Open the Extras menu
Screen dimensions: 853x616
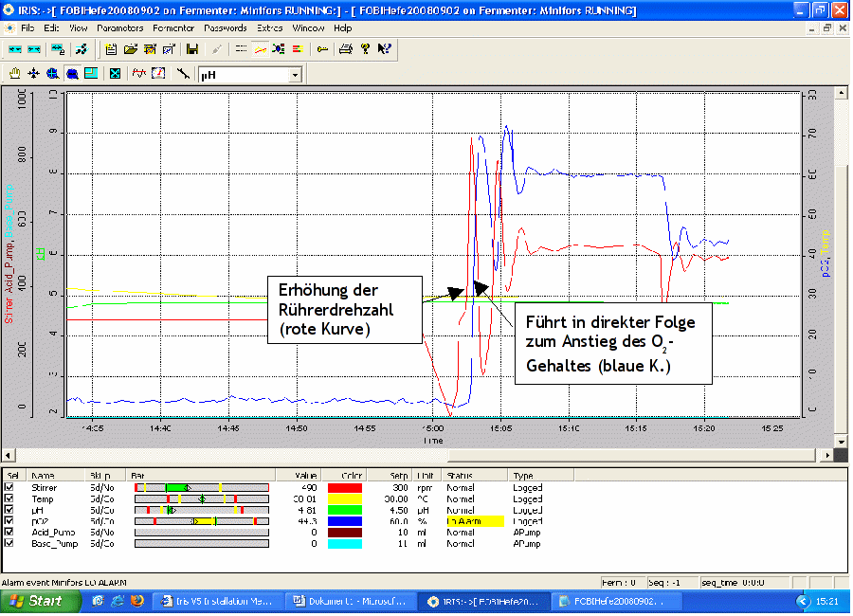(270, 28)
